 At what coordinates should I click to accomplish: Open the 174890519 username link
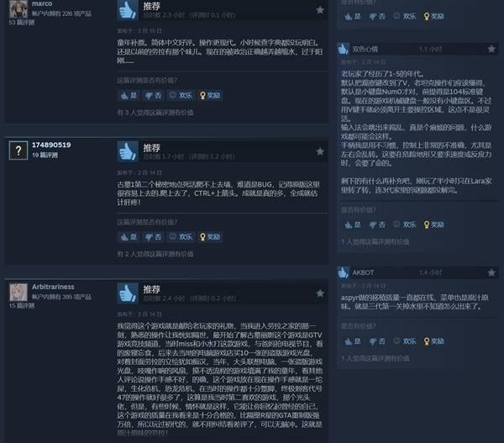coord(51,145)
